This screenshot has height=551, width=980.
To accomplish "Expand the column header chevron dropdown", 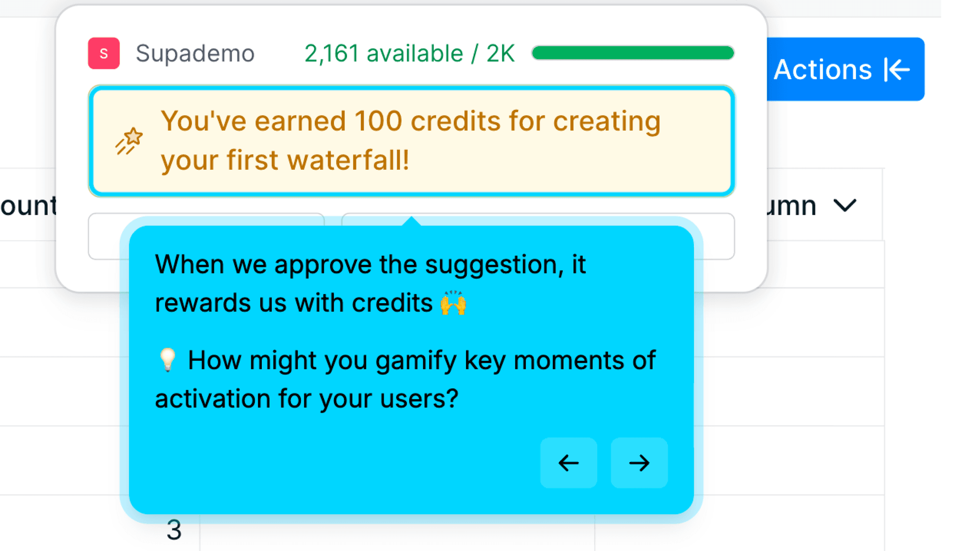I will pyautogui.click(x=845, y=206).
